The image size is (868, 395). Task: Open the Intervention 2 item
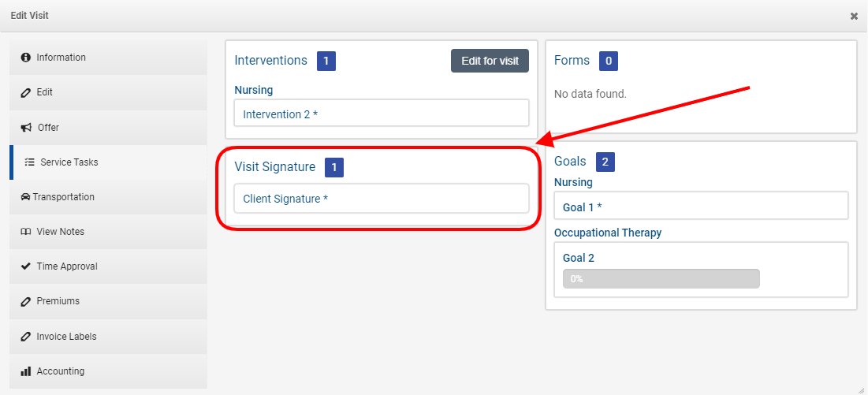[382, 114]
